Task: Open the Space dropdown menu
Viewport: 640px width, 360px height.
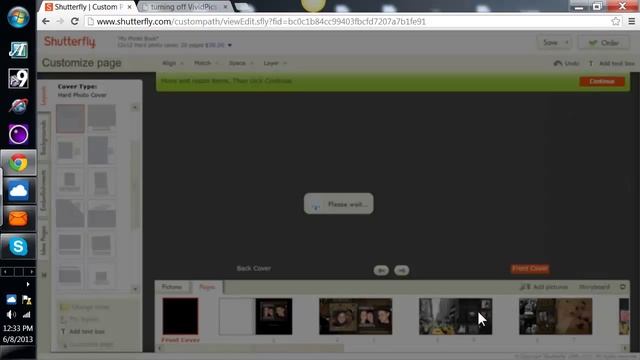Action: coord(241,63)
